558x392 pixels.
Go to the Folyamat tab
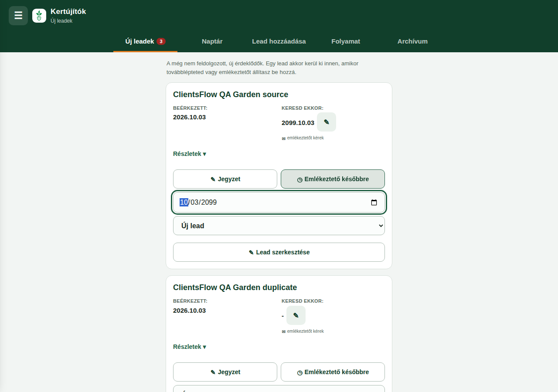coord(346,41)
